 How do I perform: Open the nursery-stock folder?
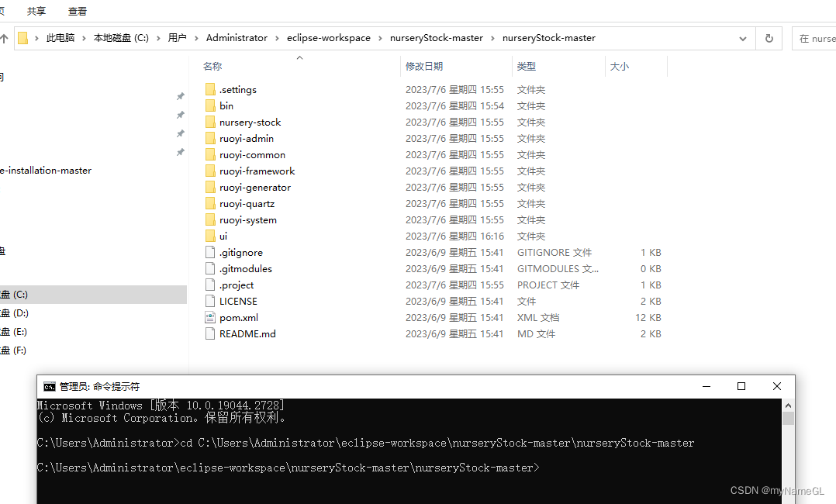250,122
